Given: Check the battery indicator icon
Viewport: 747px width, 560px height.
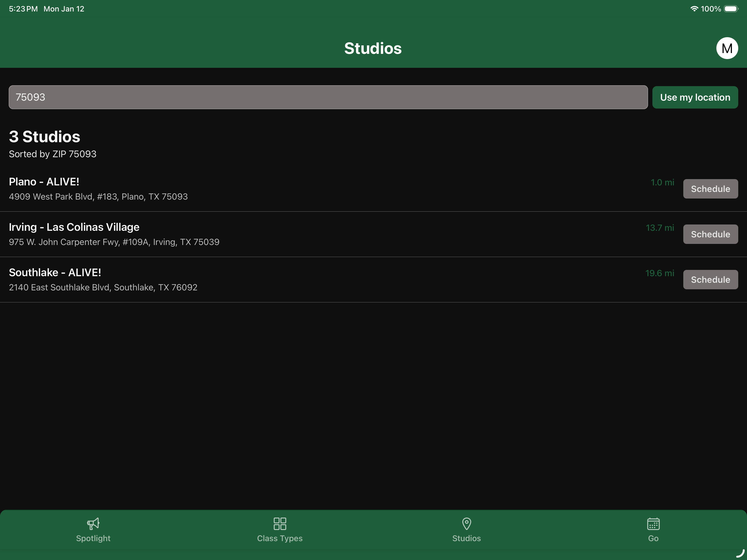Looking at the screenshot, I should pyautogui.click(x=731, y=9).
